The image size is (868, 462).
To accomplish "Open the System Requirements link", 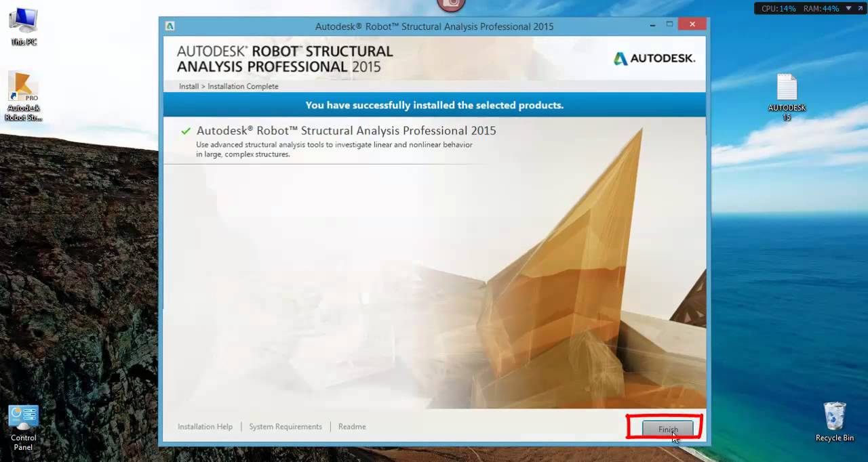I will pos(285,427).
